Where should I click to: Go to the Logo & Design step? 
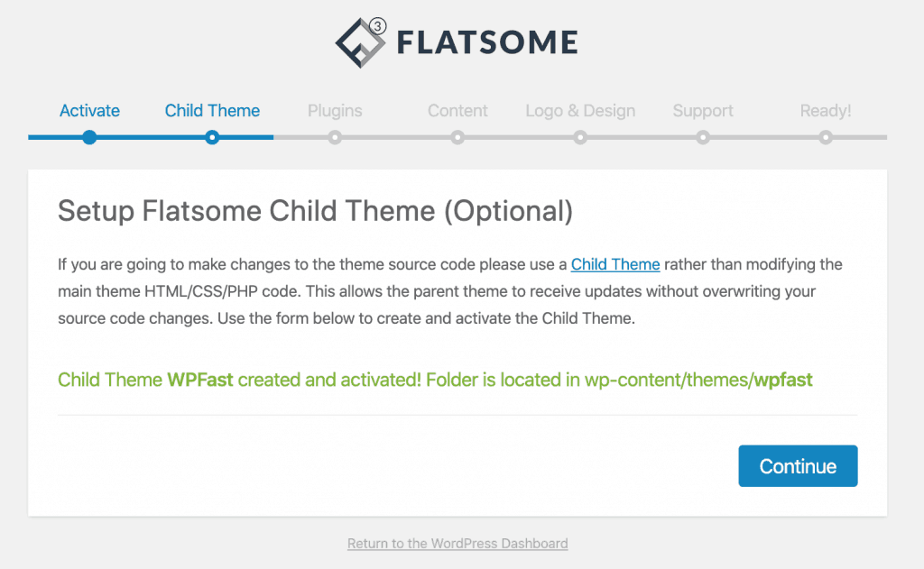(580, 110)
